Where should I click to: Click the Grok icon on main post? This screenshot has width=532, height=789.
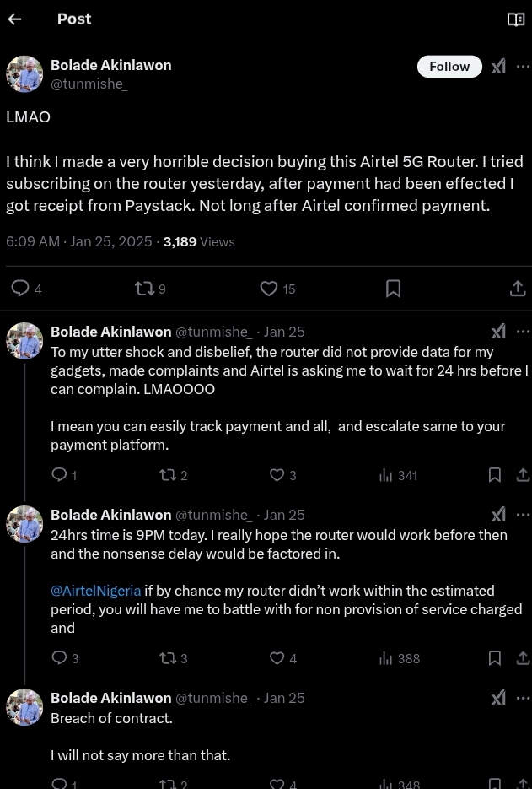click(x=498, y=67)
